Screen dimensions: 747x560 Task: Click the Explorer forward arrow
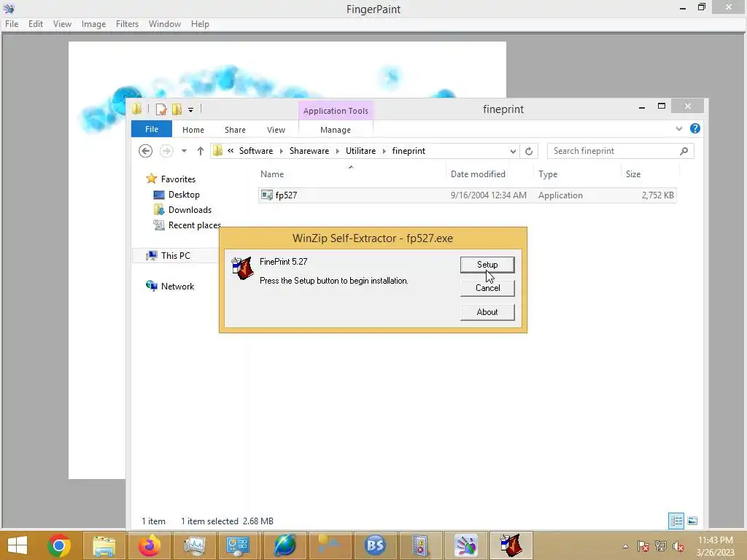pyautogui.click(x=166, y=151)
